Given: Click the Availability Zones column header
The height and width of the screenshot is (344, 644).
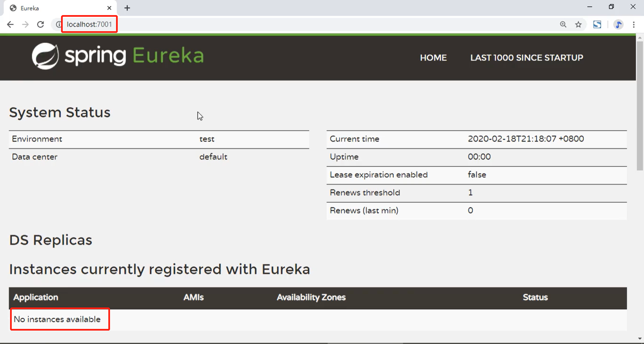Looking at the screenshot, I should pos(311,297).
